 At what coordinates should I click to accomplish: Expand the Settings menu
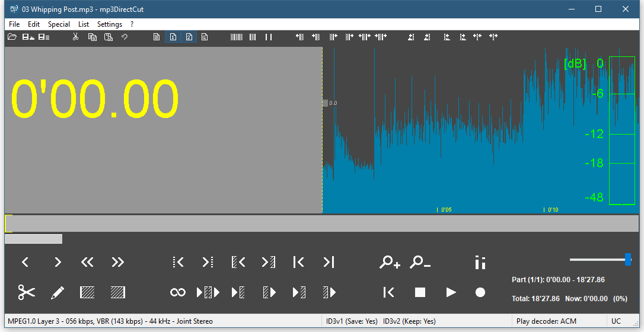110,24
